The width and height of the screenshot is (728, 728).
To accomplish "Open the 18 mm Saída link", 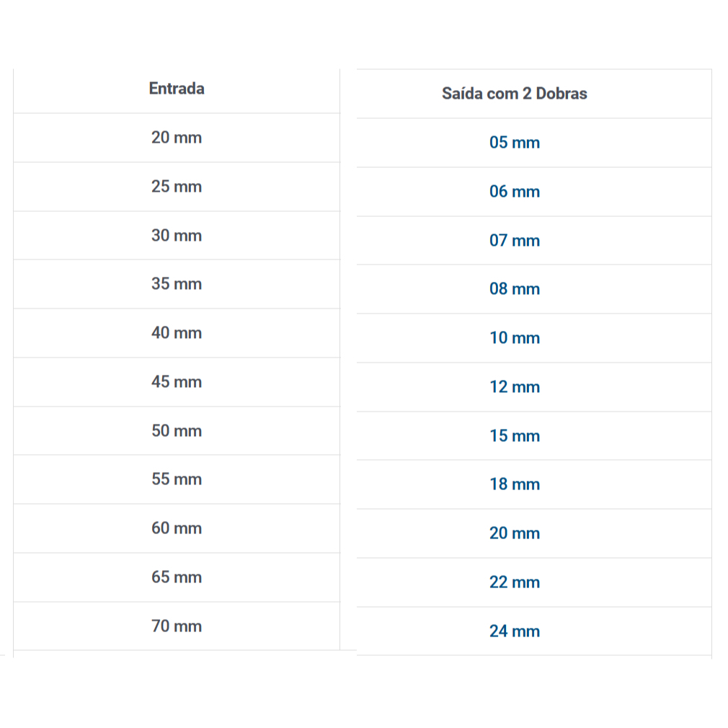I will click(x=515, y=484).
